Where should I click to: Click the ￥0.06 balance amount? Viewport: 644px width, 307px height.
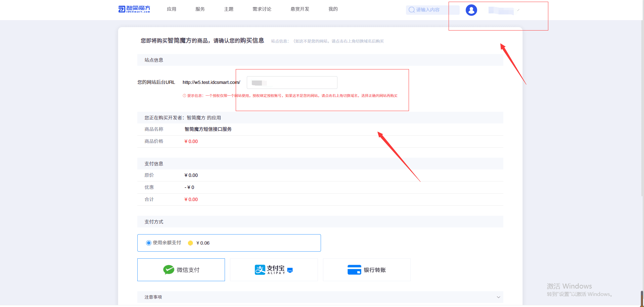coord(203,243)
